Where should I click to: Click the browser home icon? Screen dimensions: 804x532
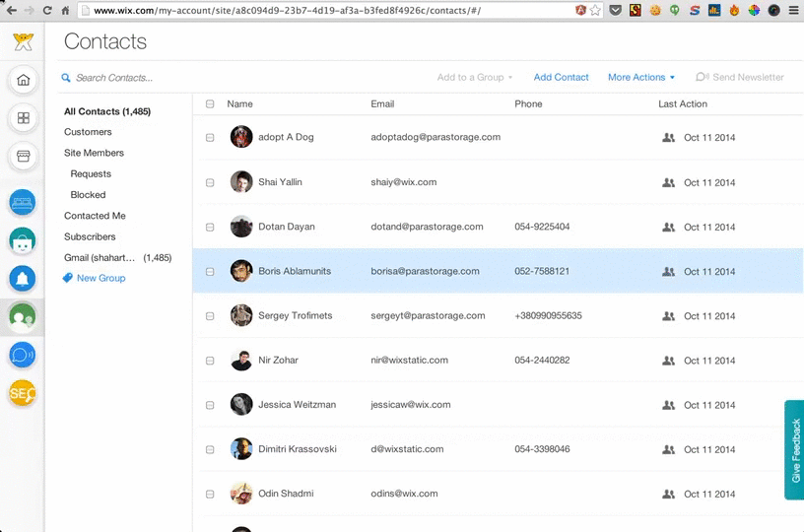coord(65,10)
